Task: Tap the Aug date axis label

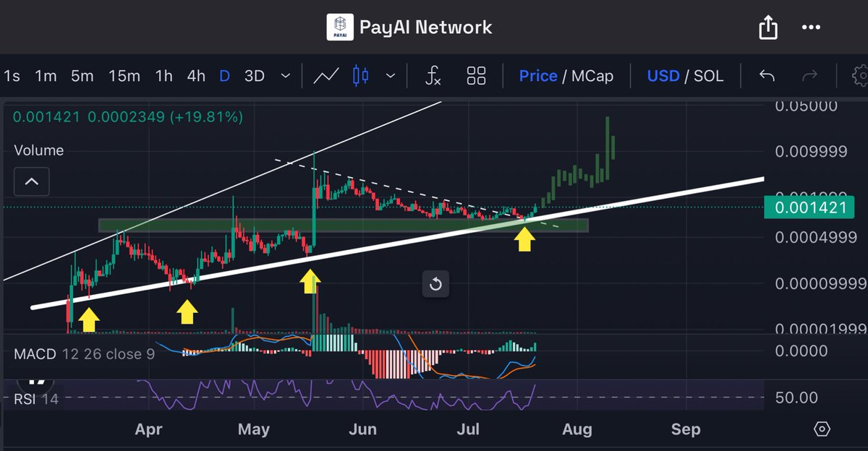Action: (x=577, y=429)
